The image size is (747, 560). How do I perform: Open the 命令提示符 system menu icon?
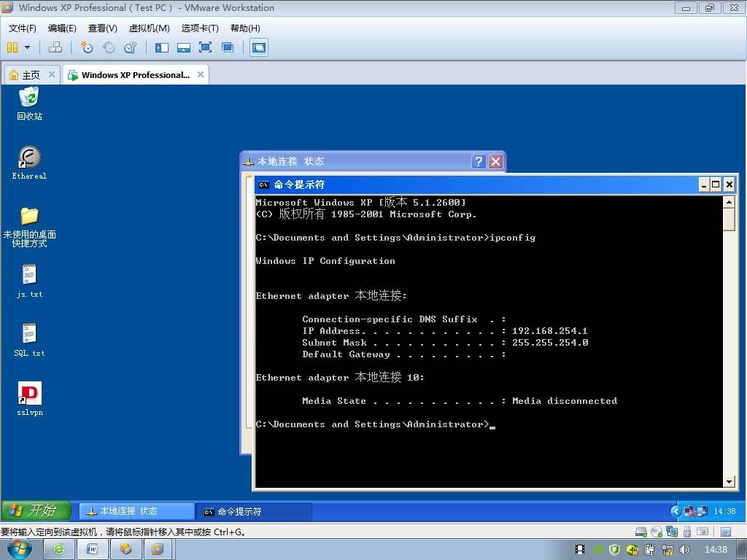click(x=263, y=184)
